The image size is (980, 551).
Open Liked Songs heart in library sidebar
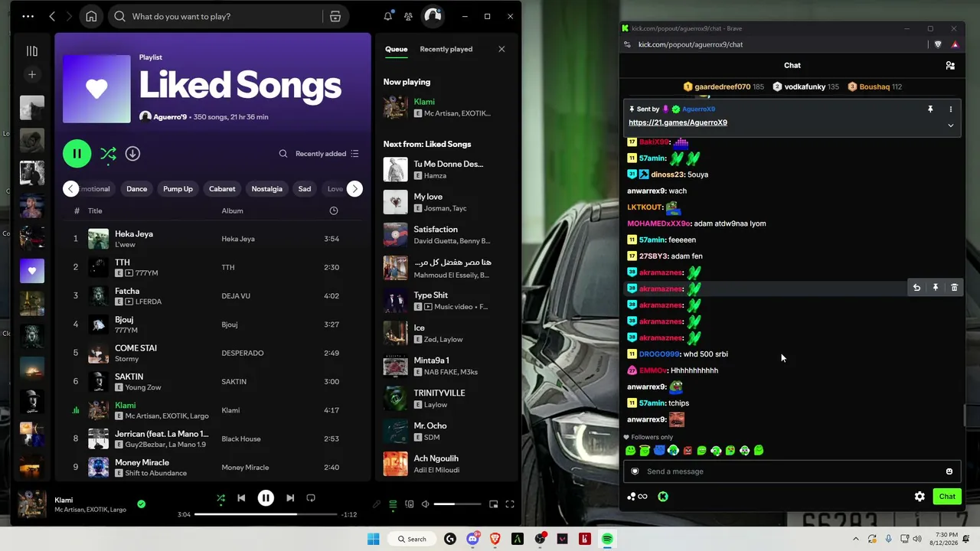coord(32,270)
